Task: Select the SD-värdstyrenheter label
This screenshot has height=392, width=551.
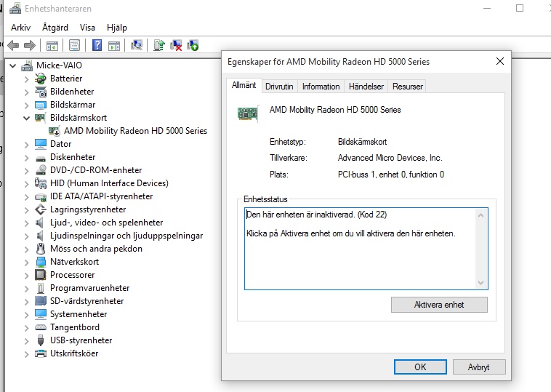Action: [87, 301]
